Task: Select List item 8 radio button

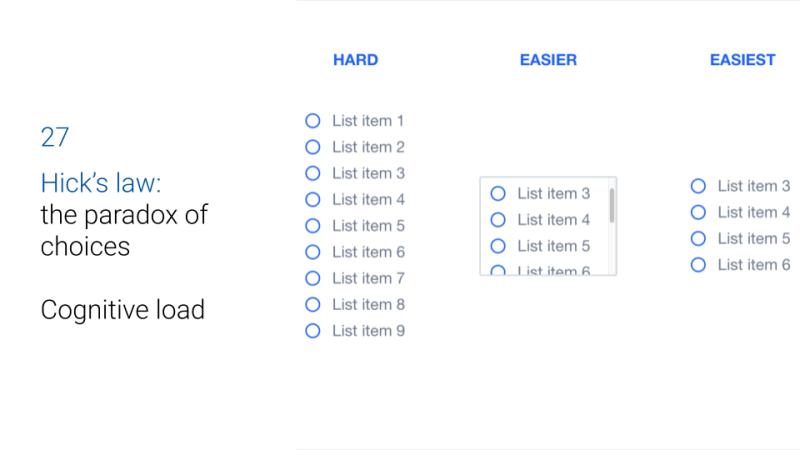Action: 313,305
